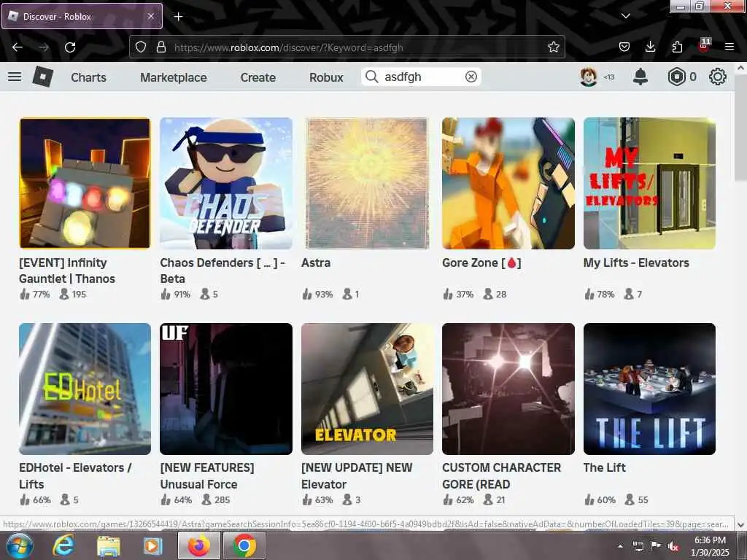View site security padlock information

click(x=161, y=47)
